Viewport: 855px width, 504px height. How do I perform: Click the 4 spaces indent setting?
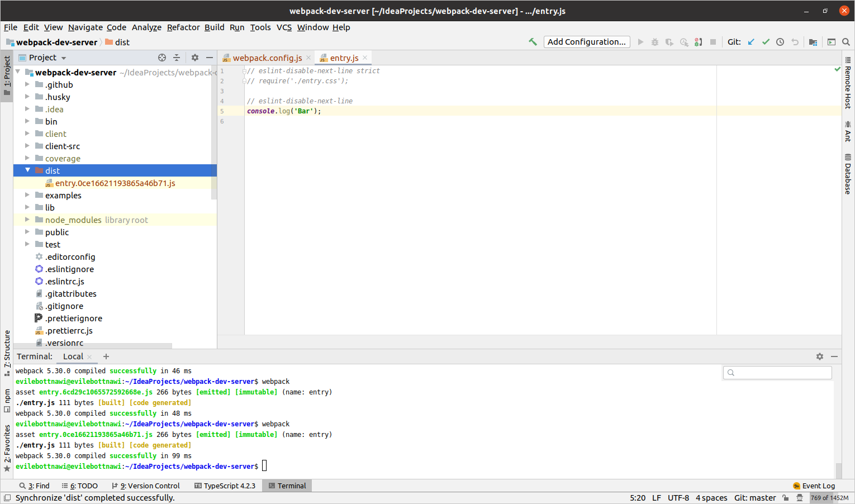[711, 498]
